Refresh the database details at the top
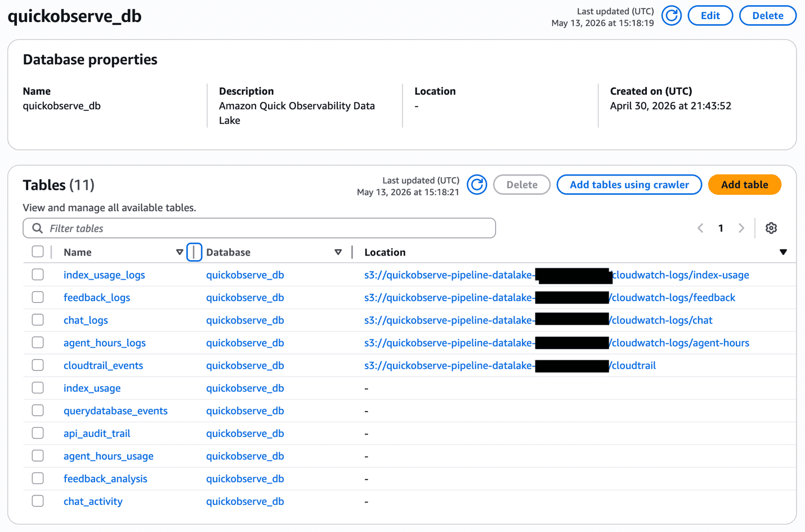805x532 pixels. tap(671, 16)
